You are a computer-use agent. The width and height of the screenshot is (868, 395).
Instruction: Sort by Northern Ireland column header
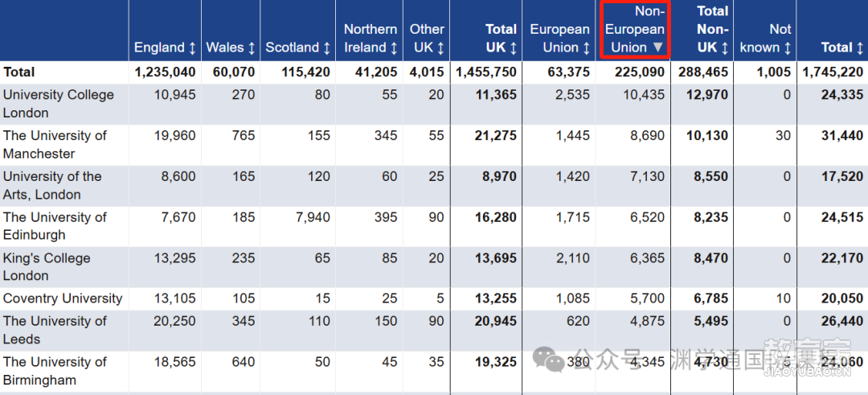click(371, 39)
